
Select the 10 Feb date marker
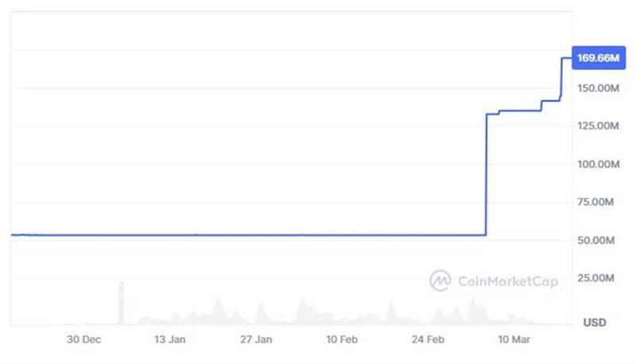point(342,339)
